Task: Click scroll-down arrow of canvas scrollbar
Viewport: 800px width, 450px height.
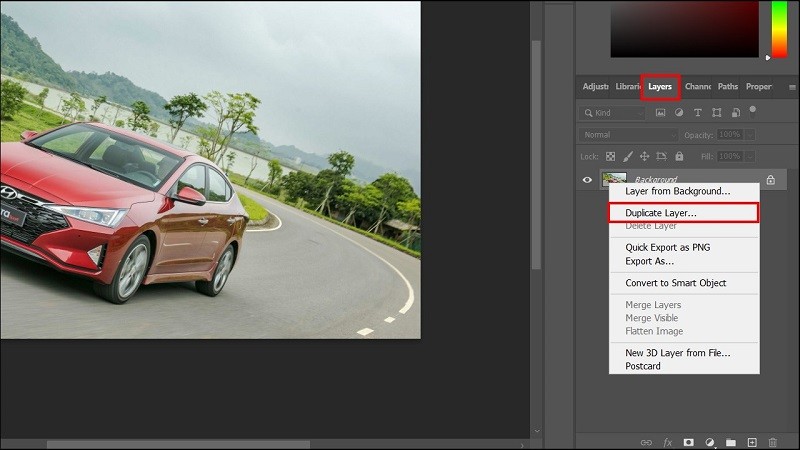Action: click(x=537, y=432)
